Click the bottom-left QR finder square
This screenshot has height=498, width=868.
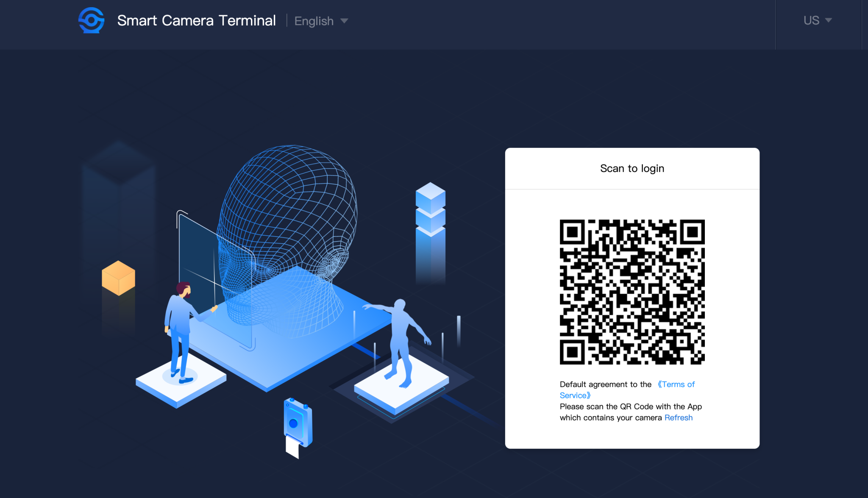tap(572, 352)
